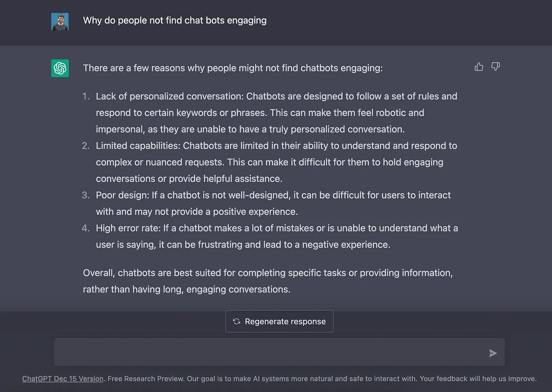Click the green ChatGPT logo avatar
The height and width of the screenshot is (392, 552).
click(x=60, y=68)
